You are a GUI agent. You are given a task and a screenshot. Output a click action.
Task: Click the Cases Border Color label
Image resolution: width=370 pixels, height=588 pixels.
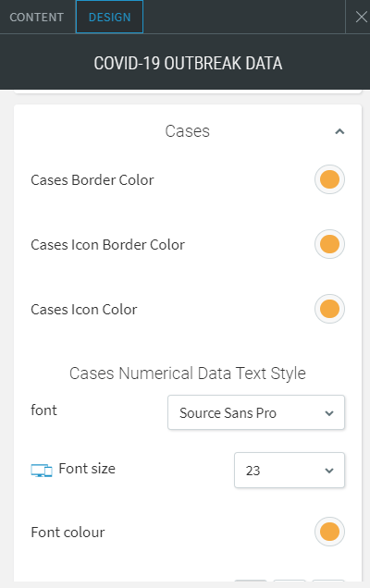tap(92, 180)
